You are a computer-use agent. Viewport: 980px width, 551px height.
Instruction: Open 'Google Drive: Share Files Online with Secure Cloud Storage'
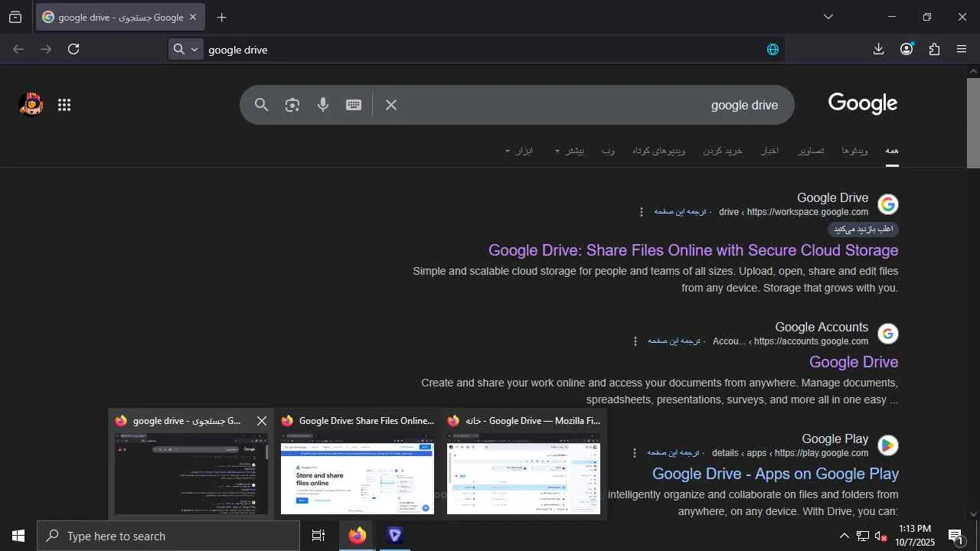click(693, 250)
